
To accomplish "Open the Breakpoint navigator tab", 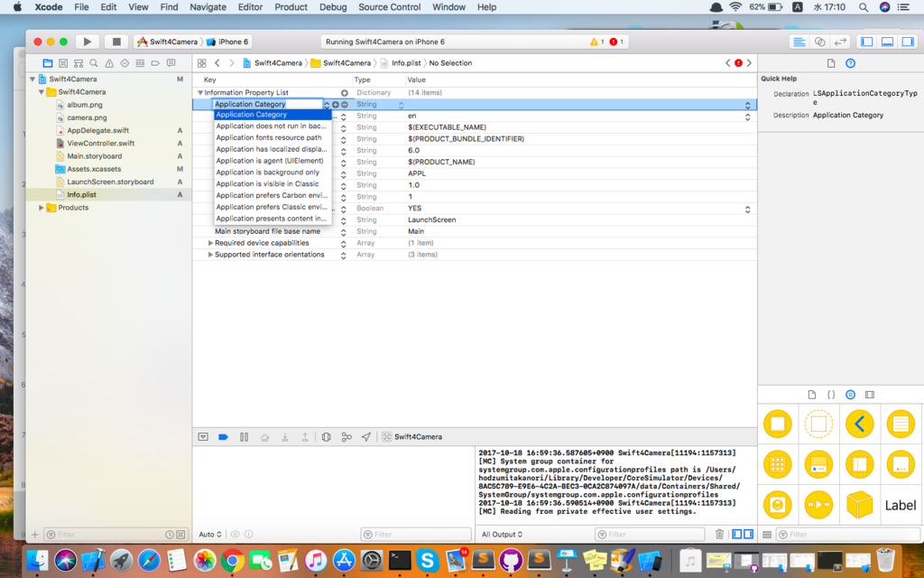I will coord(155,63).
